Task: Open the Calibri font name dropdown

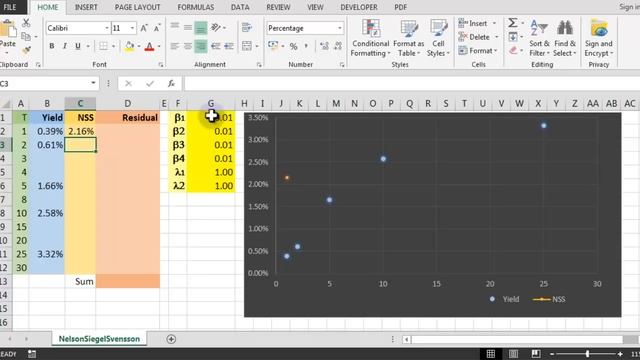Action: 107,28
